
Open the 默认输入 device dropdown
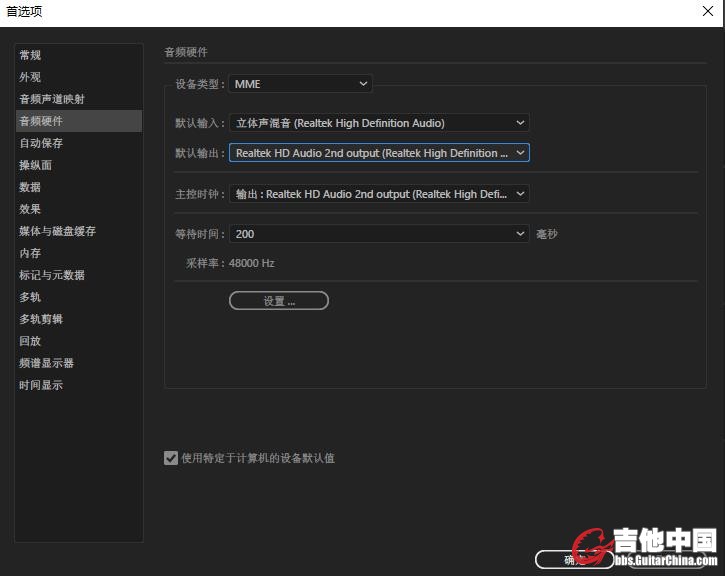coord(379,123)
